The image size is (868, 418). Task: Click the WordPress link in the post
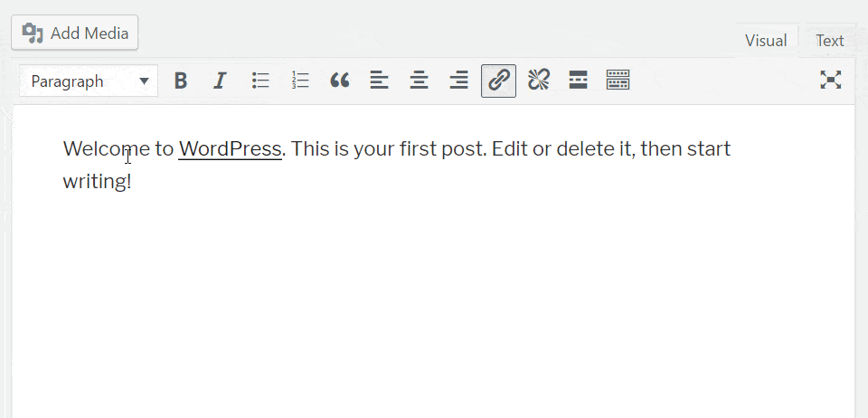pyautogui.click(x=231, y=148)
